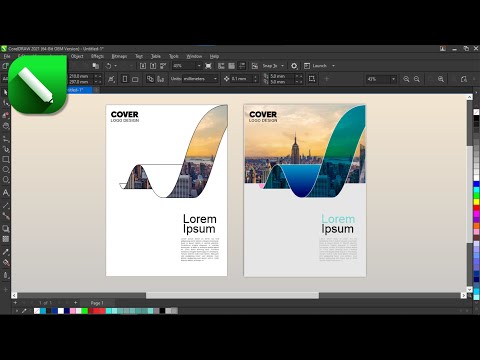Toggle Show guidelines button
Screen dimensions: 480x360
pyautogui.click(x=242, y=66)
